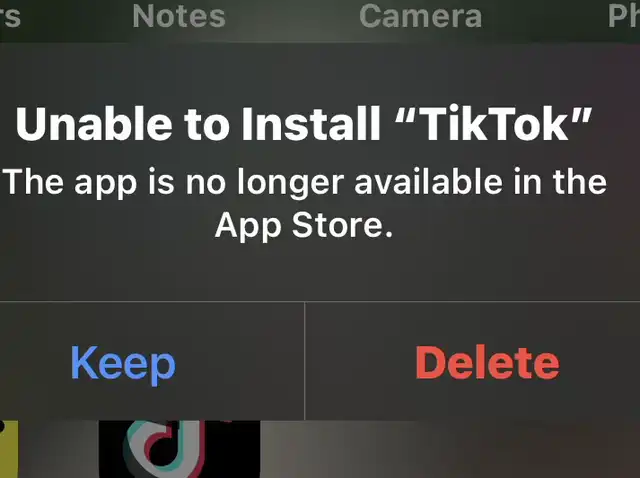Tap the empty home screen area right of TikTok
The width and height of the screenshot is (640, 478).
[x=449, y=449]
